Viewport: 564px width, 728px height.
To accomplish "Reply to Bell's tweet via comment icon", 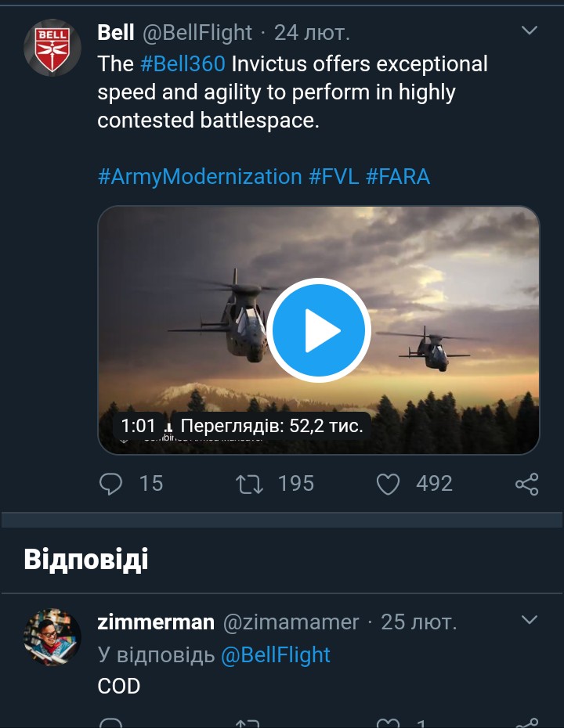I will point(112,485).
